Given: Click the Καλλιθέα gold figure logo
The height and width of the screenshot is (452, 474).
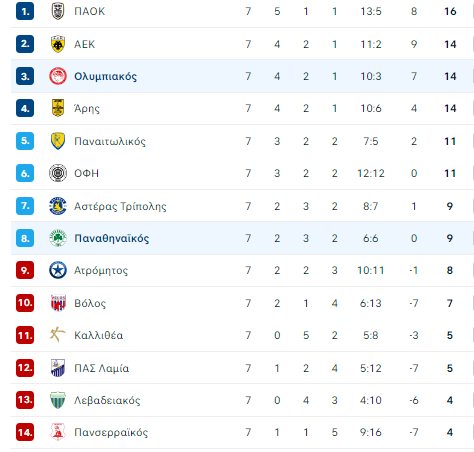Looking at the screenshot, I should tap(58, 335).
